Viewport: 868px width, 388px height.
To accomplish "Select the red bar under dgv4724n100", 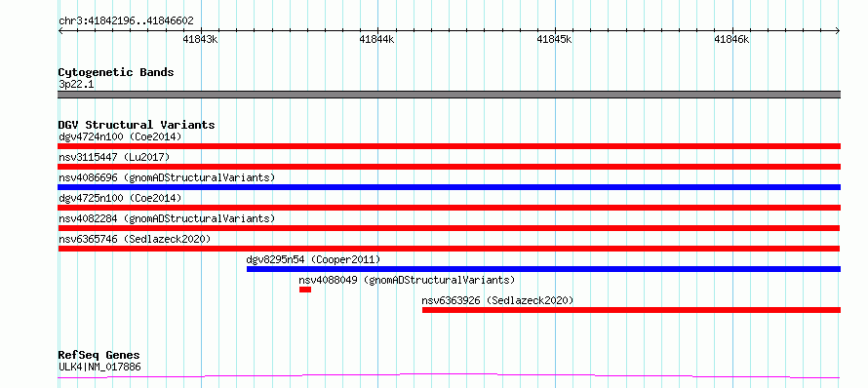I will tap(449, 146).
